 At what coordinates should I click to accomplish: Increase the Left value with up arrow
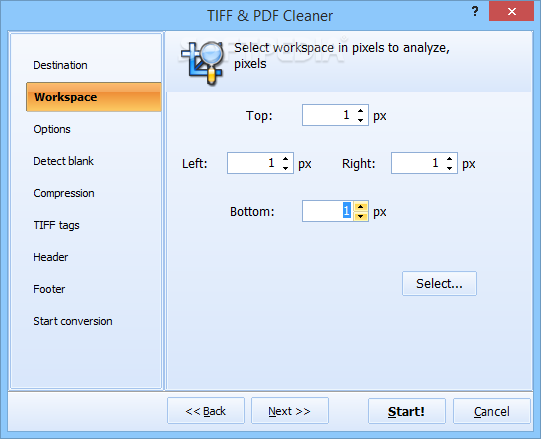pyautogui.click(x=285, y=159)
